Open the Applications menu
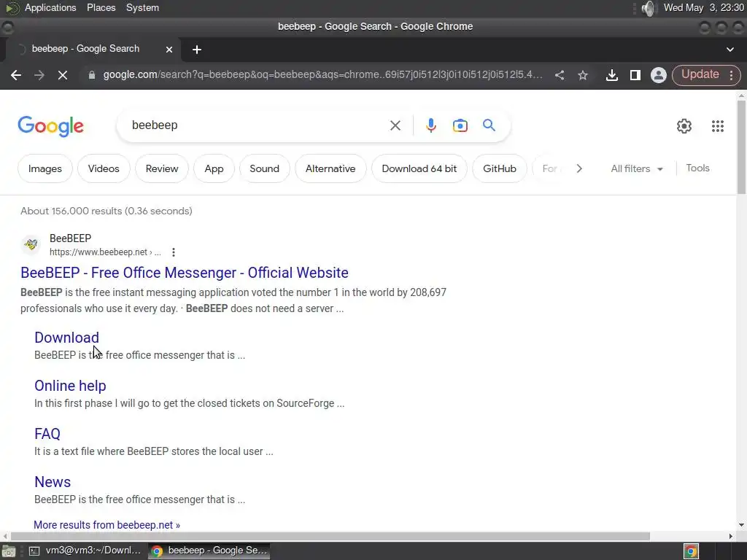Screen dimensions: 747x560 coord(50,8)
